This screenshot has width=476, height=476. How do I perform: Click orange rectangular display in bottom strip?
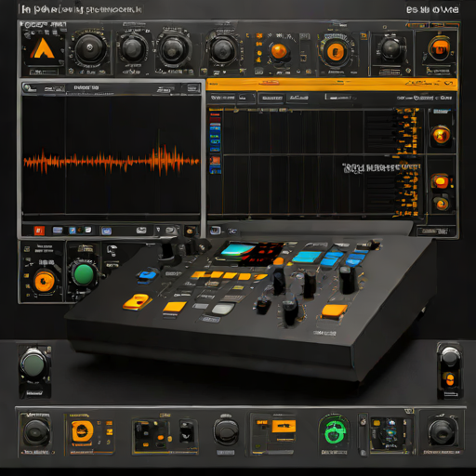284,426
